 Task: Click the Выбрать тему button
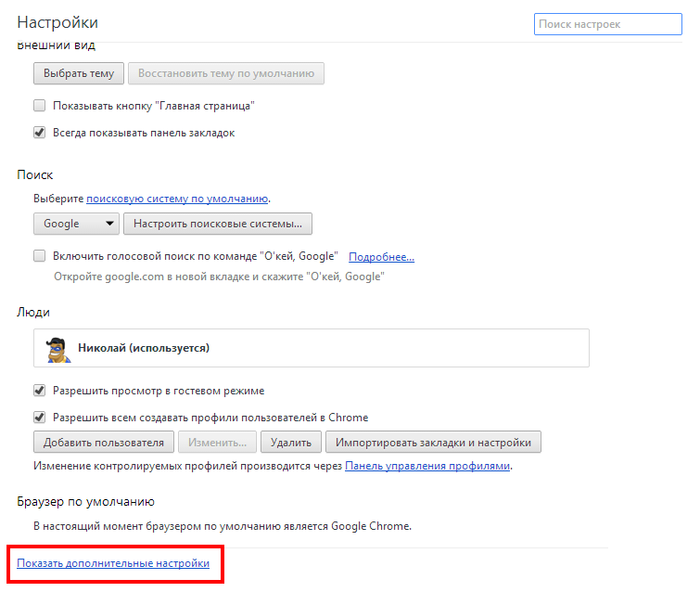coord(79,73)
